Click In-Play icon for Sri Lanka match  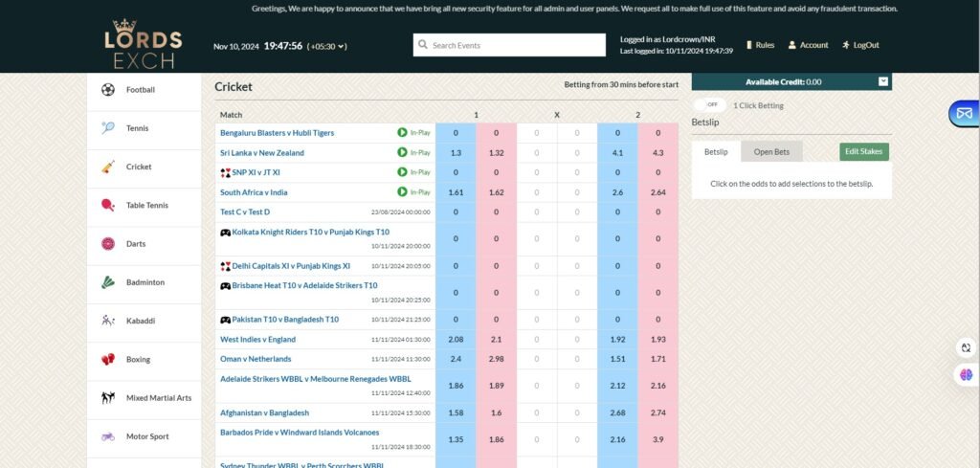403,152
